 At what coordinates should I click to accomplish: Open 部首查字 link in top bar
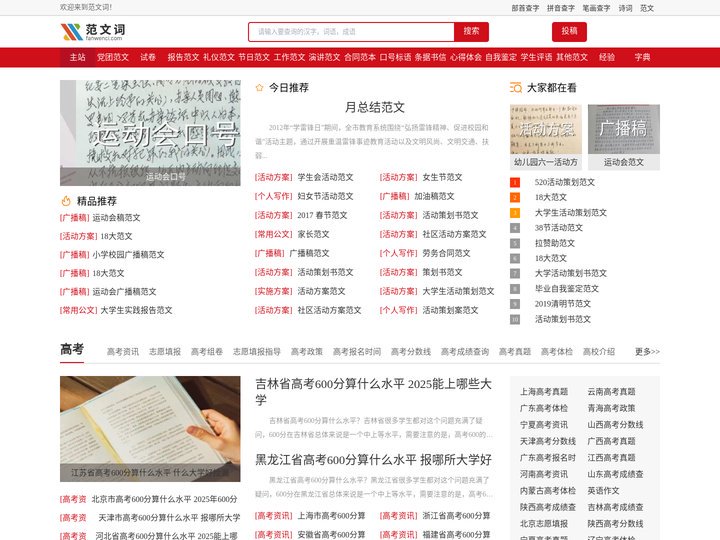525,8
